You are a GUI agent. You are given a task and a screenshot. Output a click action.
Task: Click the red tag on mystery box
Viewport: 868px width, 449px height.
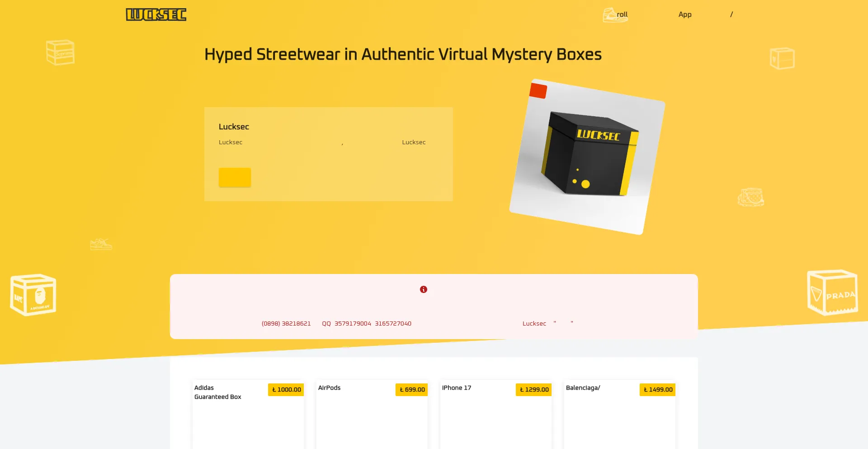538,90
